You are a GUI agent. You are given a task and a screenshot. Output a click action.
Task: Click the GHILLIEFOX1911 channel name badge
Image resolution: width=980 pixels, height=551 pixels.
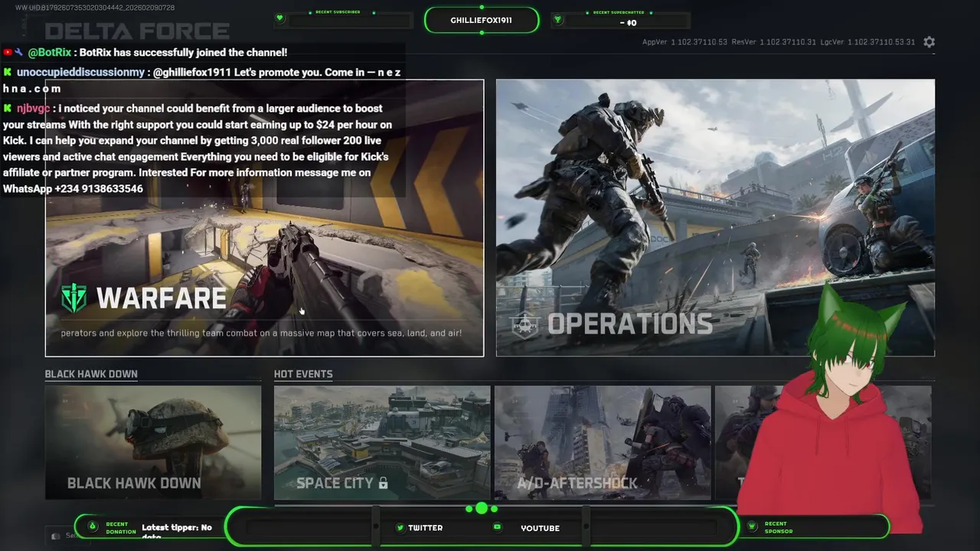point(482,20)
